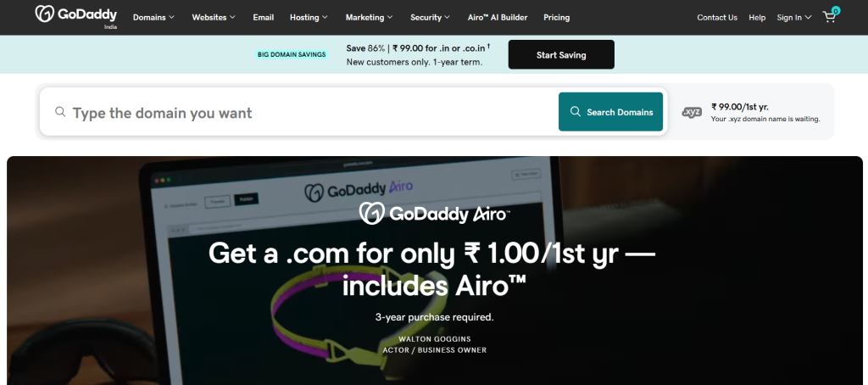
Task: Expand the Domains dropdown menu
Action: (x=153, y=17)
